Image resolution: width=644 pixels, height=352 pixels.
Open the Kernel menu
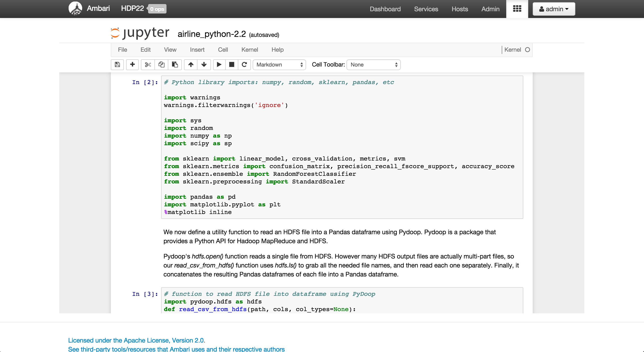pos(250,50)
